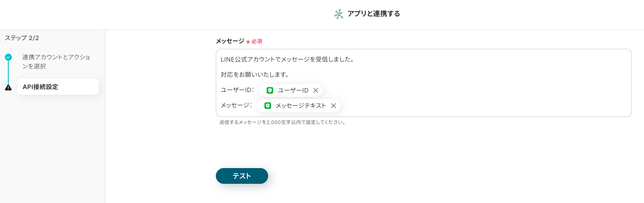Select the メッセージテキスト chip label
Screen dimensions: 644x203
click(x=300, y=106)
